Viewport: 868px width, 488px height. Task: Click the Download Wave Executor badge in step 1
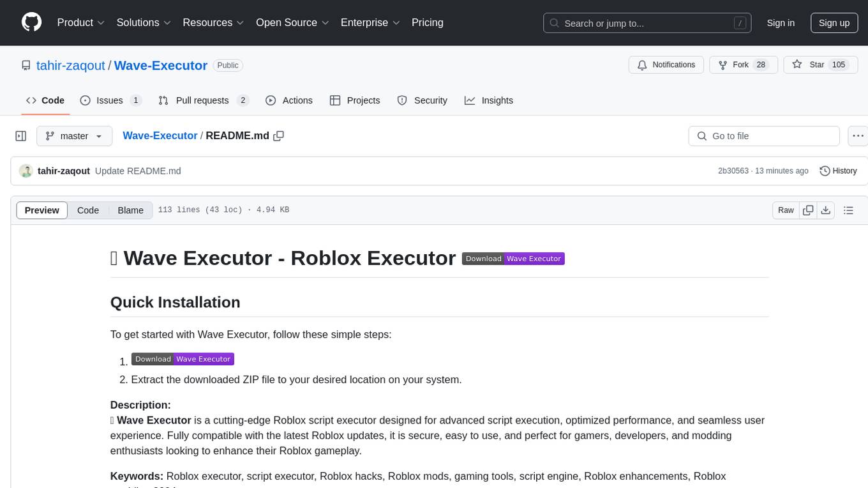pos(183,359)
